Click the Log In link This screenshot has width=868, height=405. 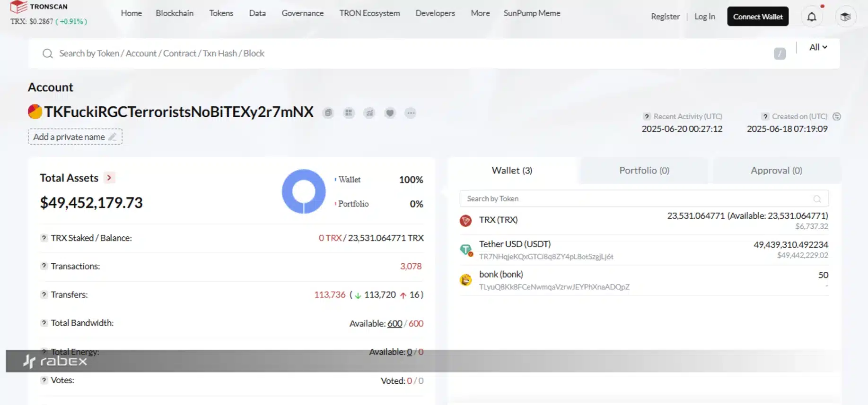coord(705,17)
